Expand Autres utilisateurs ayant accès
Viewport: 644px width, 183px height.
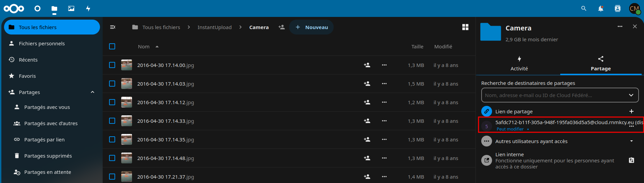pyautogui.click(x=631, y=141)
